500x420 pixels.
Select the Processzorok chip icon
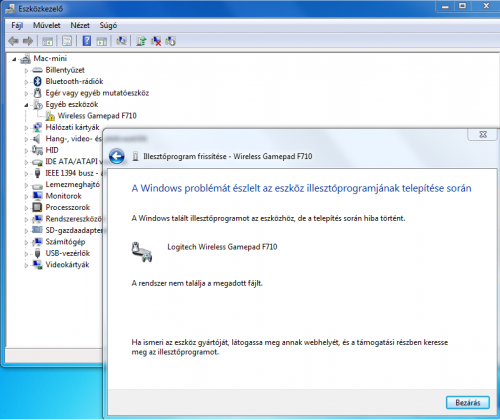click(x=37, y=207)
